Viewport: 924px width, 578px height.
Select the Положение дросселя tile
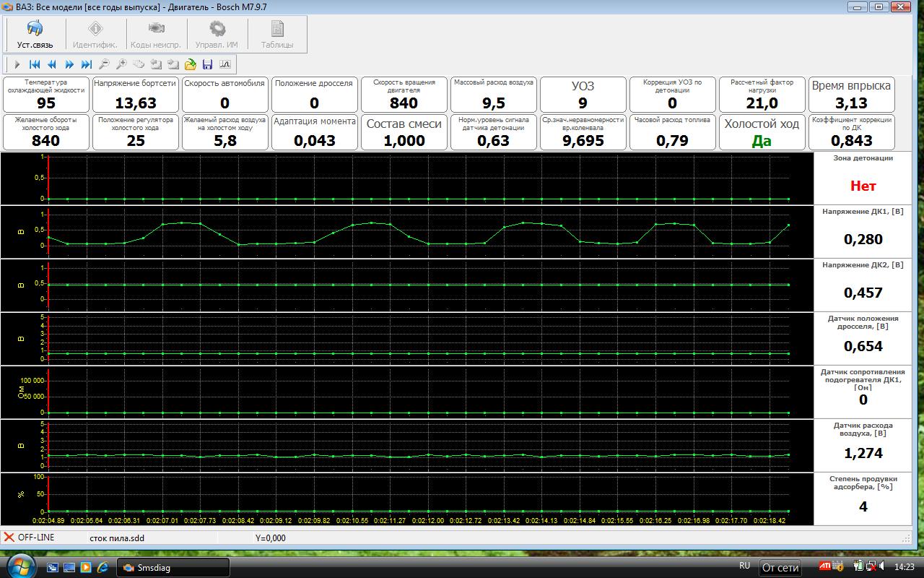[x=315, y=95]
